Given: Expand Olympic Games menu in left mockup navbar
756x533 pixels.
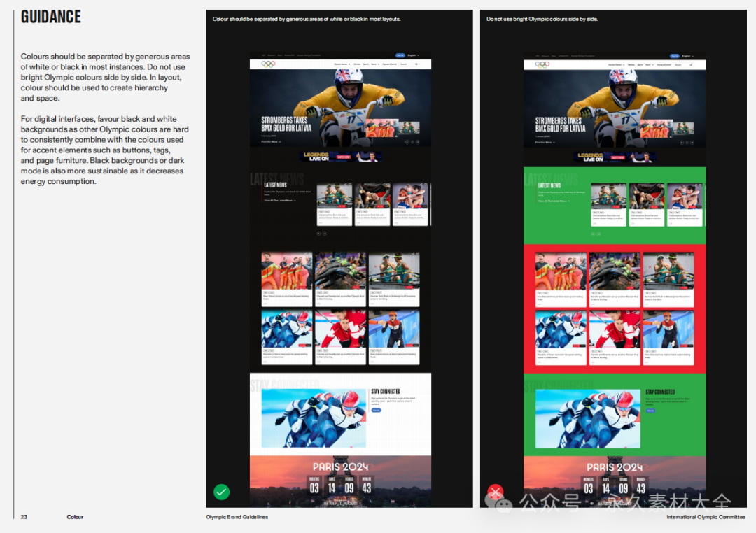Looking at the screenshot, I should click(x=342, y=64).
